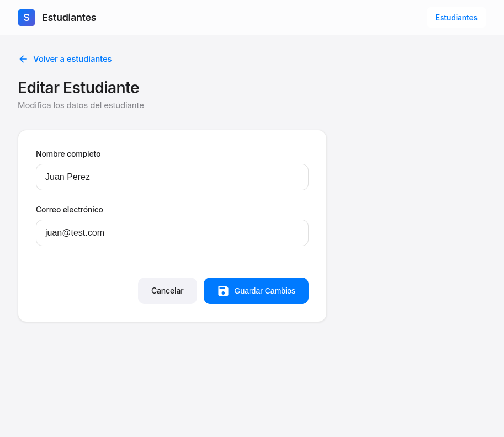Click the Editar Estudiante heading
This screenshot has width=504, height=437.
(x=78, y=88)
